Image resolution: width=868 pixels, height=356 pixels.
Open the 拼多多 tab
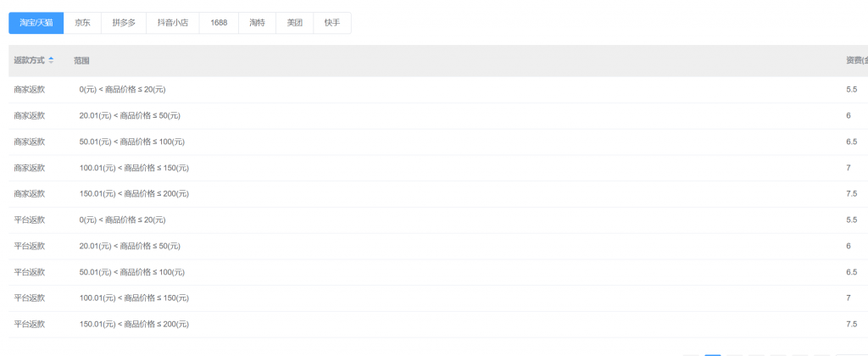click(123, 23)
